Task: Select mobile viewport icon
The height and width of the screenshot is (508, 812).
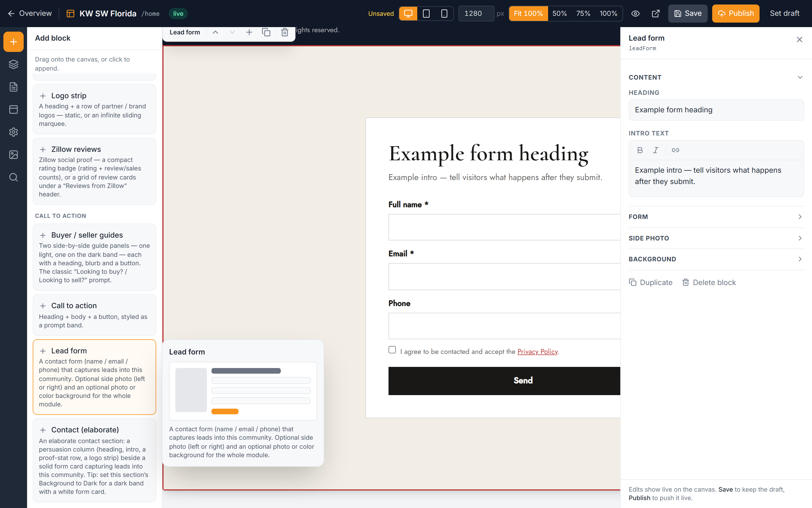Action: (x=444, y=14)
